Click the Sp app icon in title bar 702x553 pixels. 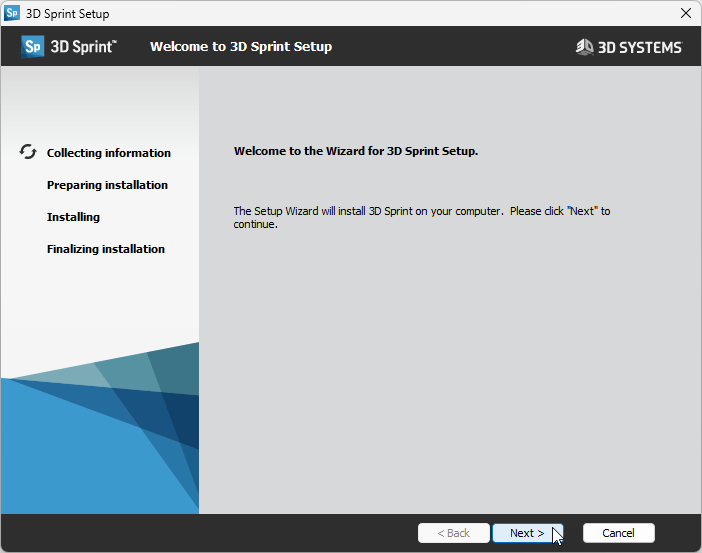pos(12,13)
